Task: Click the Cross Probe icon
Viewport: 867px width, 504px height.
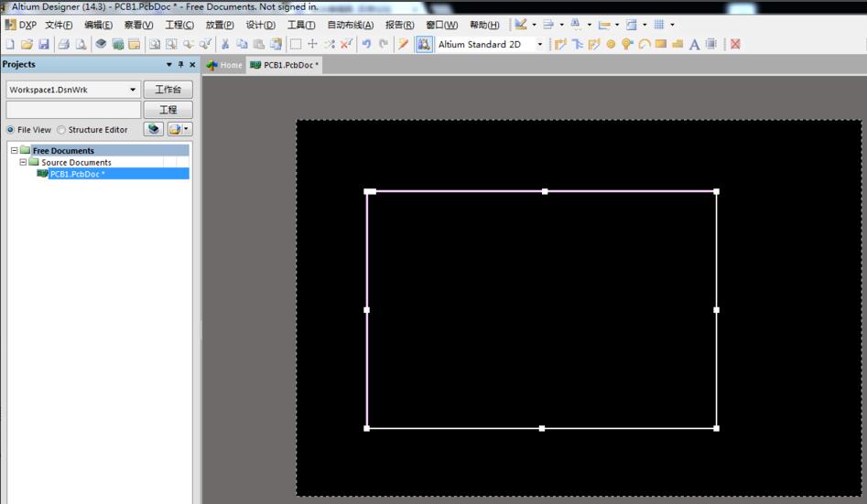Action: [x=403, y=44]
